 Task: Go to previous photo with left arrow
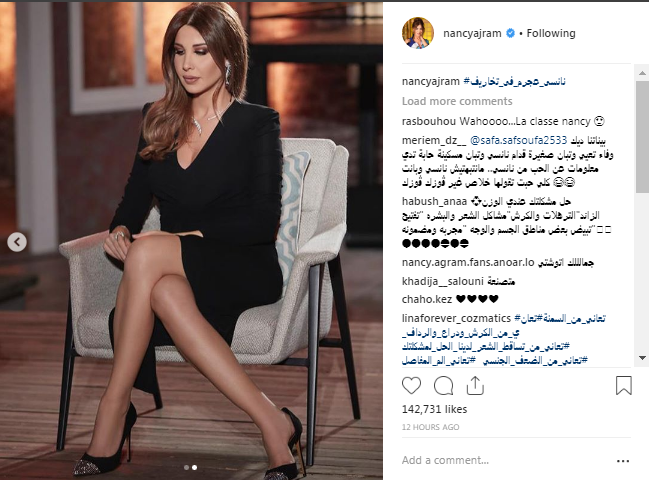pyautogui.click(x=17, y=242)
